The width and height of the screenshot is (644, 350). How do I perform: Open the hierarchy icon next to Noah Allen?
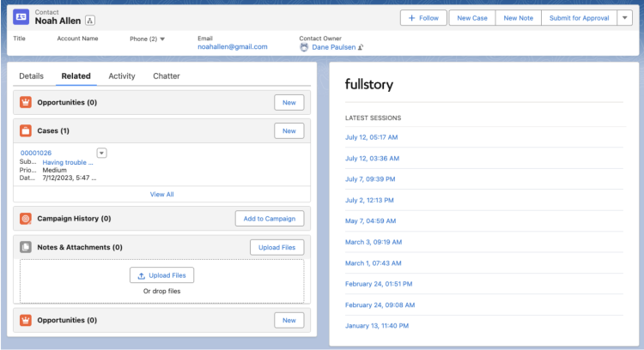(90, 21)
